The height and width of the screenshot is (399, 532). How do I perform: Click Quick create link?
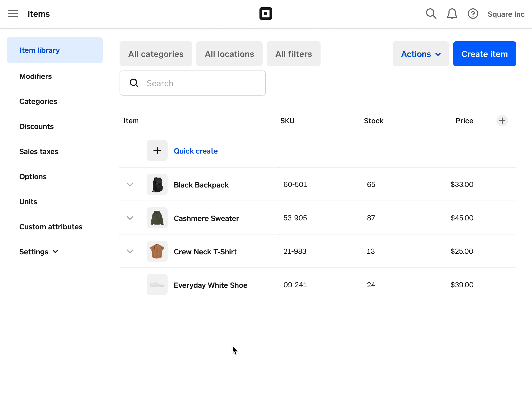pos(196,151)
